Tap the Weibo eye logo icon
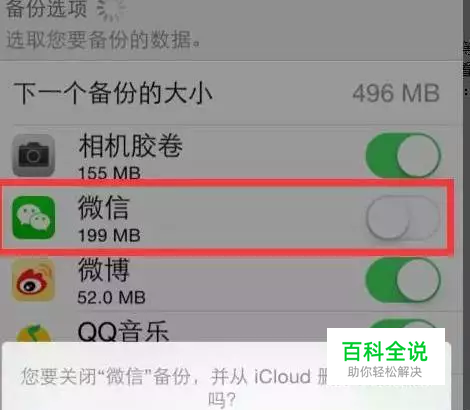470x410 pixels. point(33,280)
